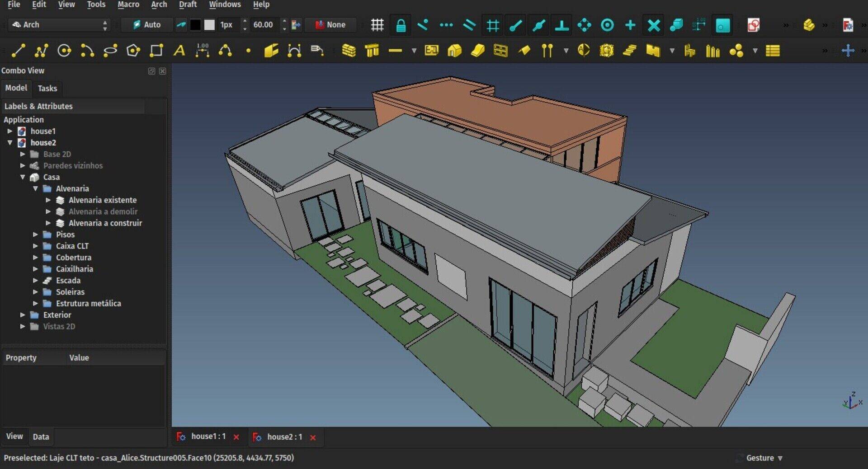Click the Auto working plane button
This screenshot has width=868, height=469.
(147, 25)
